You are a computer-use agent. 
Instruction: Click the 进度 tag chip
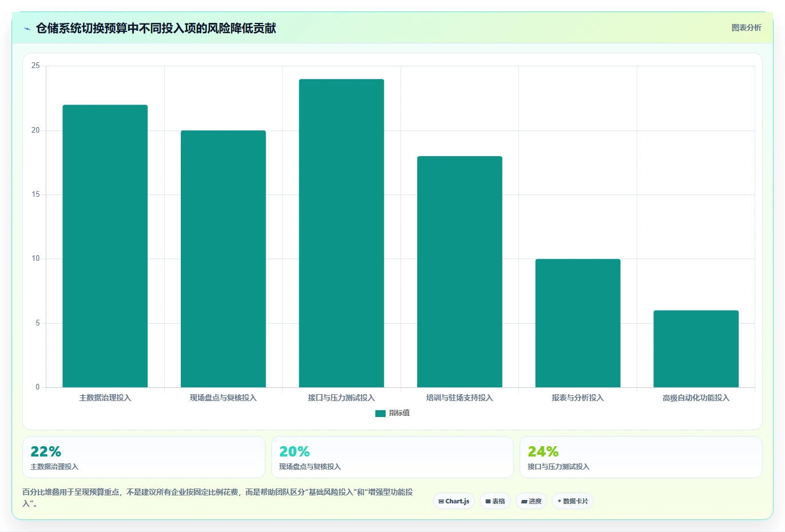(532, 501)
